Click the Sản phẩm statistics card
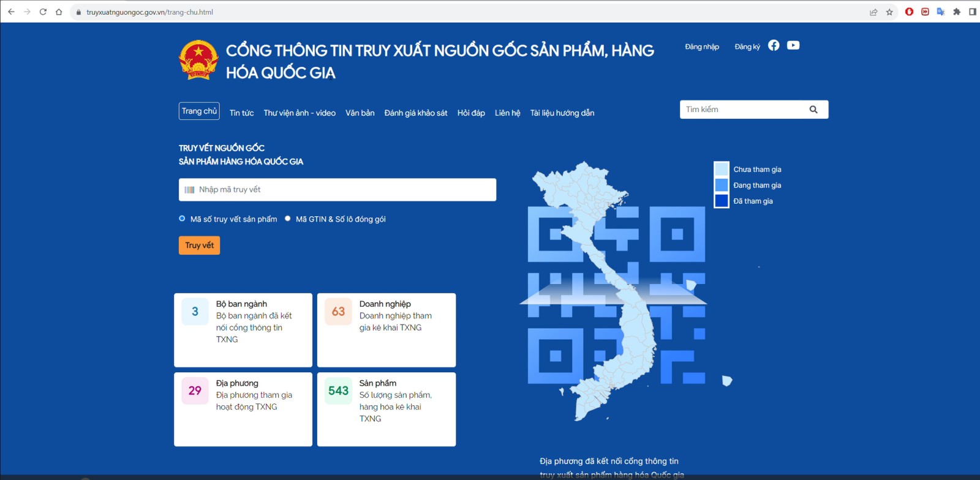Viewport: 980px width, 480px height. [x=386, y=410]
